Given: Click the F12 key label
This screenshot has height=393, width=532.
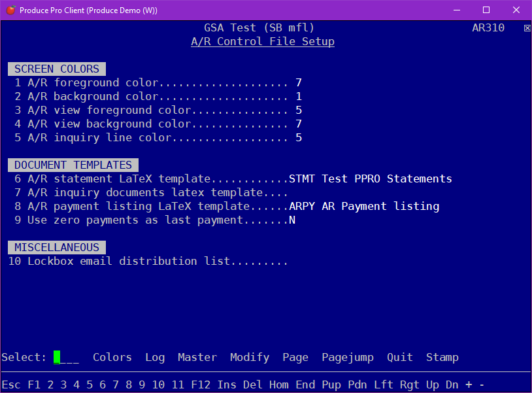Looking at the screenshot, I should click(201, 385).
